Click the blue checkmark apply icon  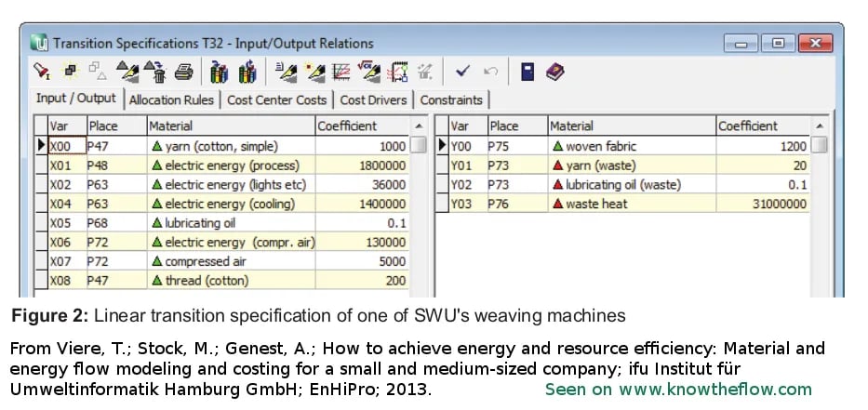462,71
